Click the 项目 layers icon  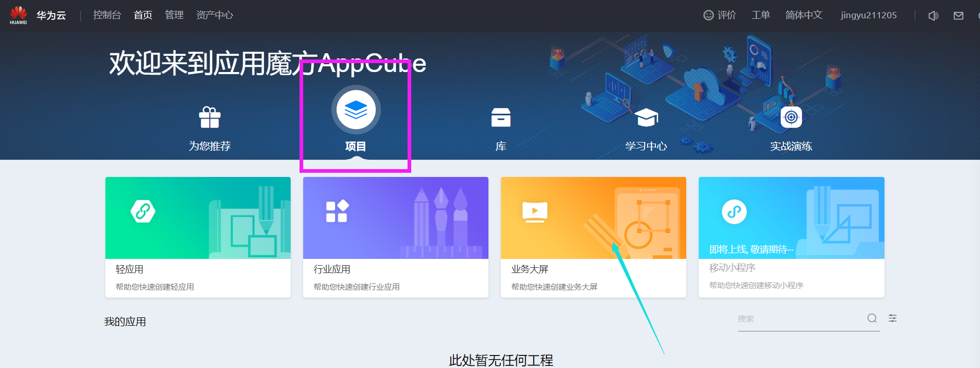point(356,110)
